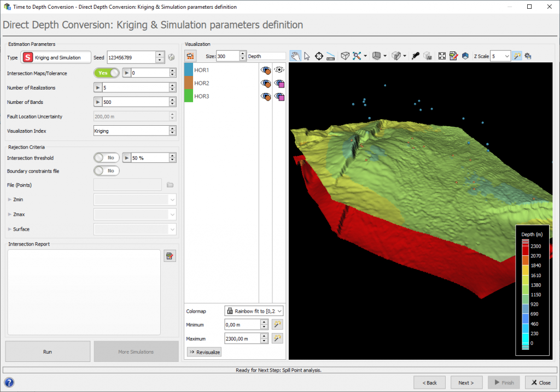Screen dimensions: 560x392
Task: Enable Boundary constraints file switch
Action: 106,171
